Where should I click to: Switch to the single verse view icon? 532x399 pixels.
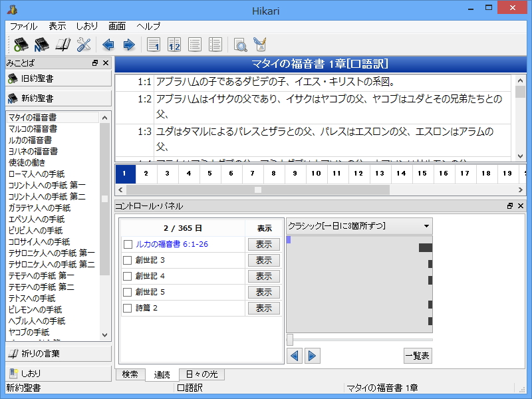154,44
